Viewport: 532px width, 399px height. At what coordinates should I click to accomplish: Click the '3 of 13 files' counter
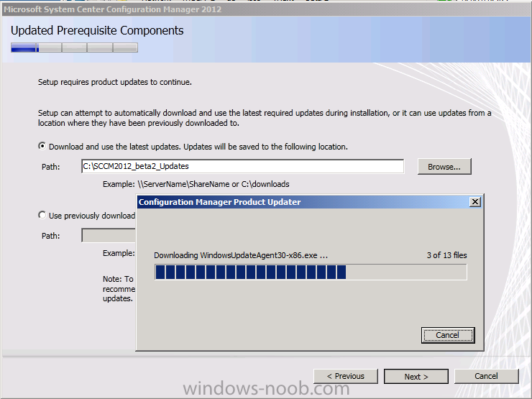click(446, 255)
